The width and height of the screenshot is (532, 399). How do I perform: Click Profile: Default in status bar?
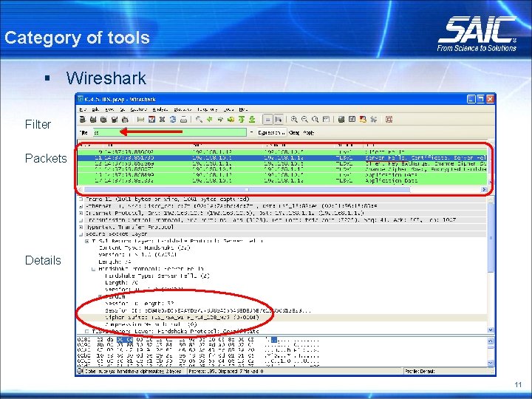tap(420, 372)
